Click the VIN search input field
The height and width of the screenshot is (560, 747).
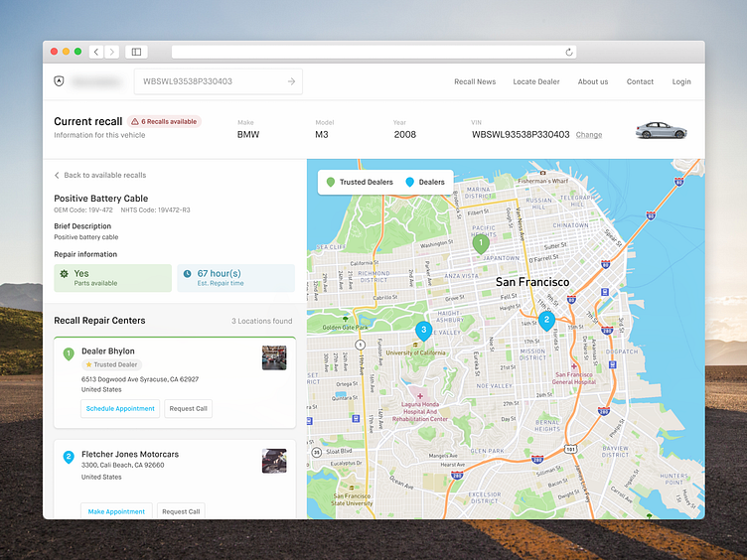tap(209, 81)
